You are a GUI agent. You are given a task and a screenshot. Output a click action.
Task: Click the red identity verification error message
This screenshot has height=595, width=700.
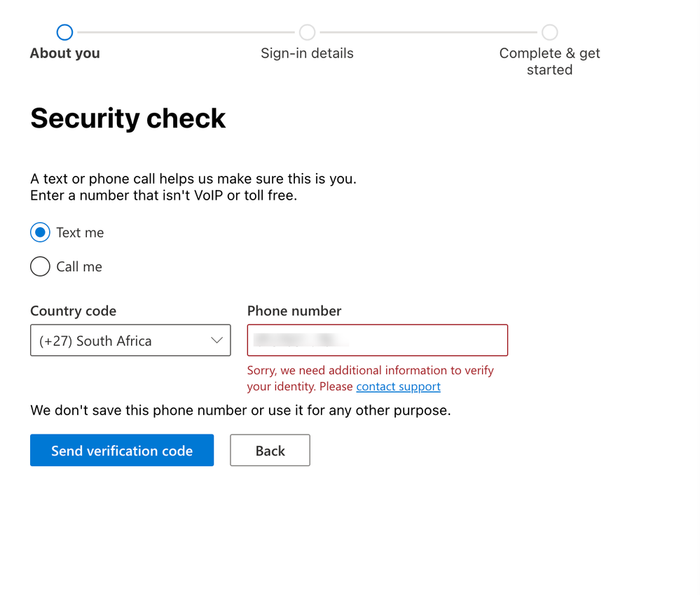click(x=370, y=371)
